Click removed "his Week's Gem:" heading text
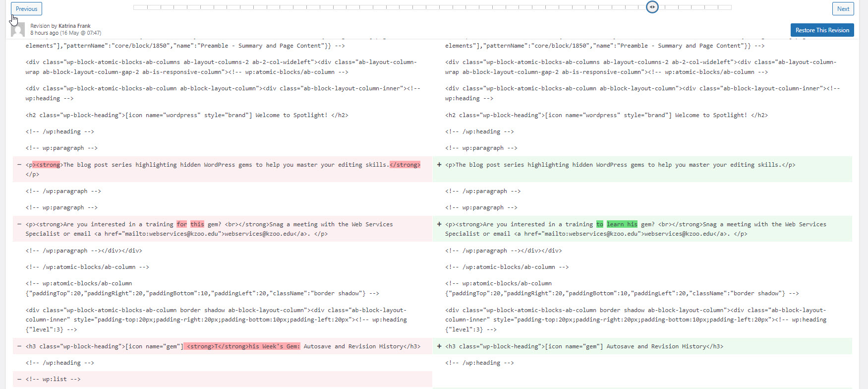 tap(274, 346)
